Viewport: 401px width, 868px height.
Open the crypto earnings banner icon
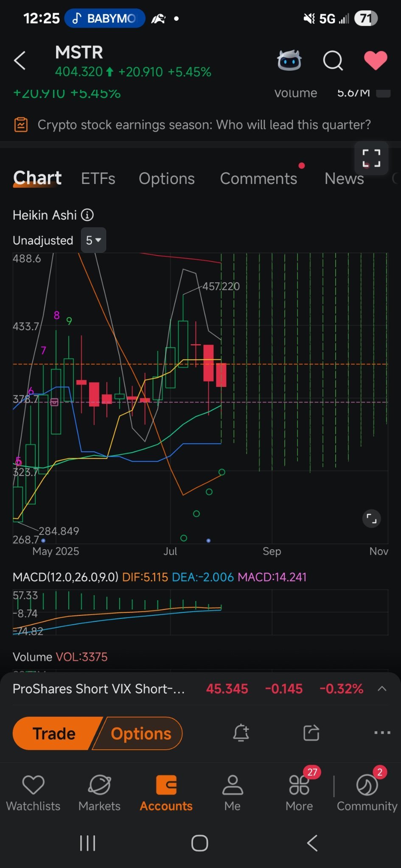pyautogui.click(x=21, y=125)
